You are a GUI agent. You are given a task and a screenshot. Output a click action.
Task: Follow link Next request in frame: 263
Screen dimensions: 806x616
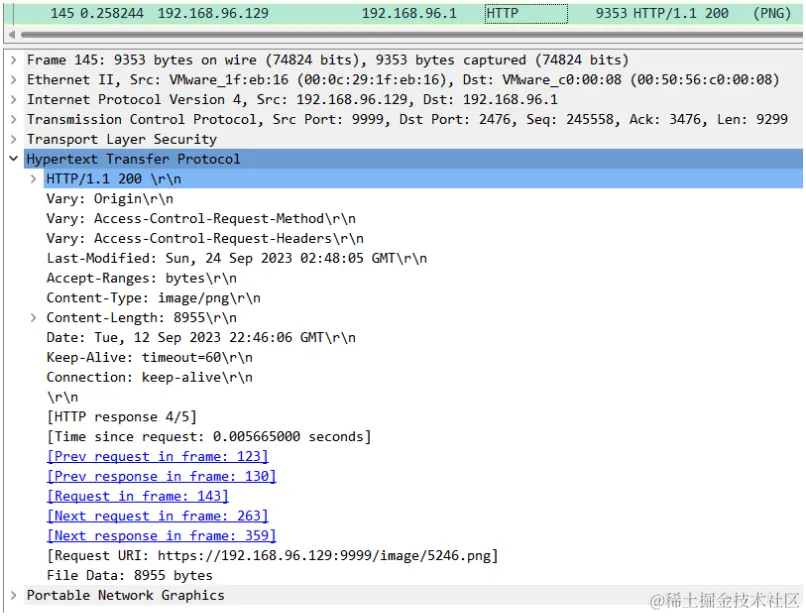click(x=158, y=516)
